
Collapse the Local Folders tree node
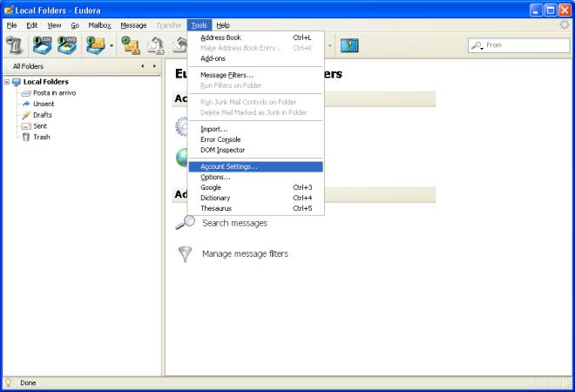coord(7,82)
